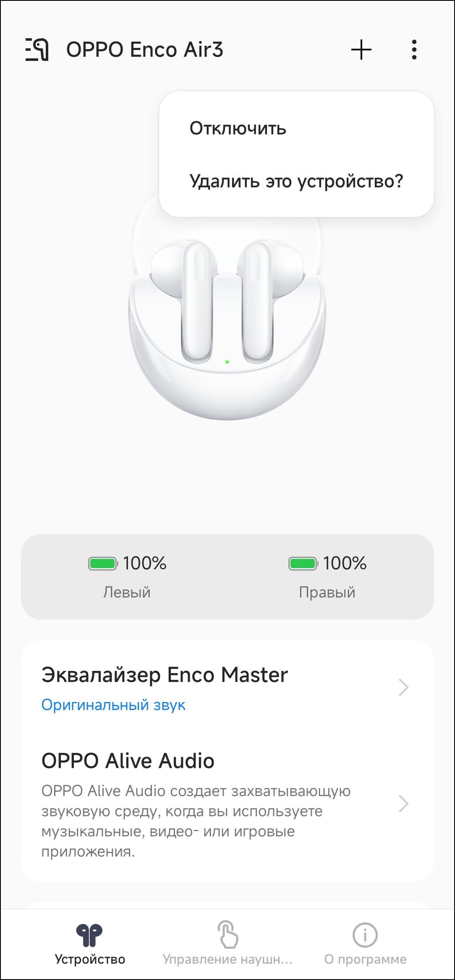Click the Оригинальный звук blue link

pos(113,705)
